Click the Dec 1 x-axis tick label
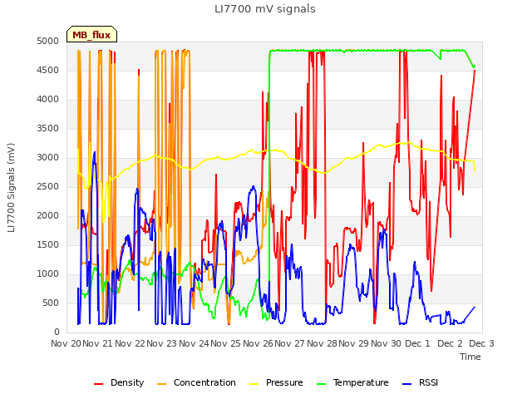The height and width of the screenshot is (399, 532). click(417, 343)
